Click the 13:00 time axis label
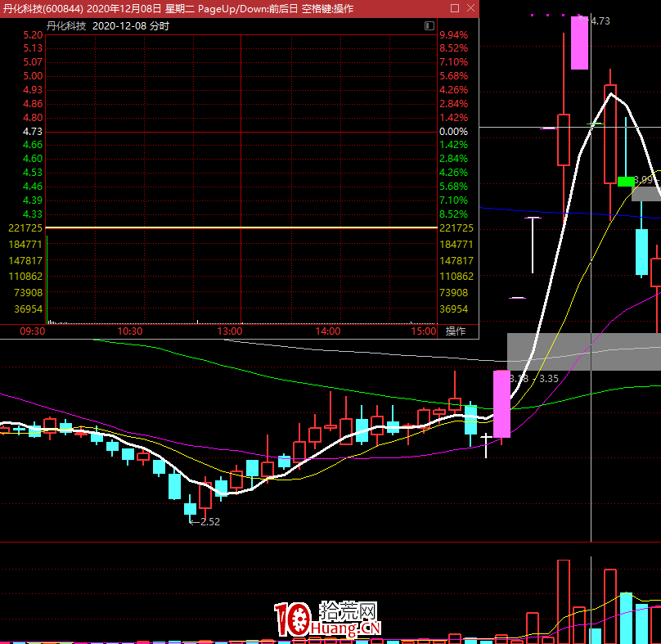The height and width of the screenshot is (644, 661). [230, 331]
